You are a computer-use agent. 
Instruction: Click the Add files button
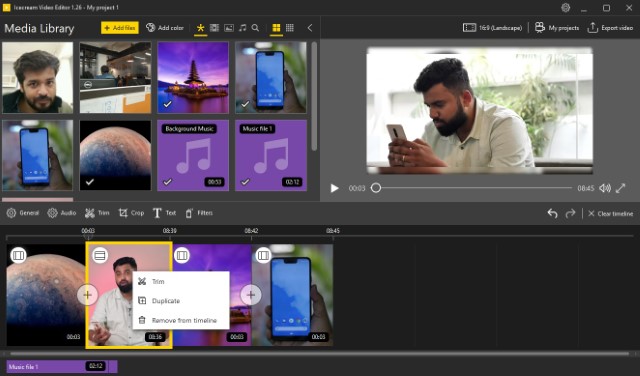(x=120, y=28)
